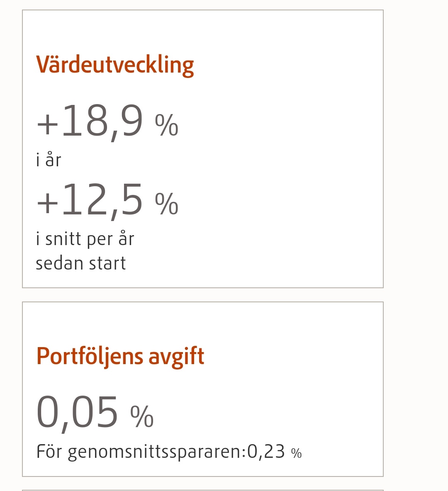Select the +18,9 yearly return figure

click(x=90, y=121)
